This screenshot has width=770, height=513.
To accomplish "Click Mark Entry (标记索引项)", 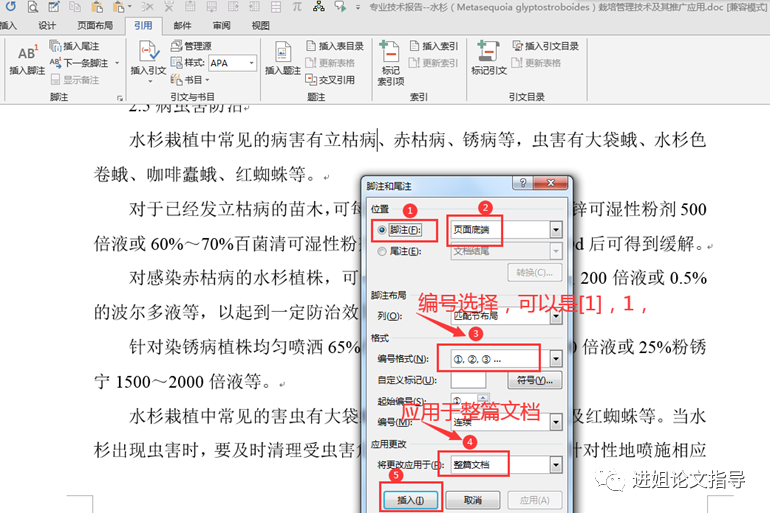I will (390, 64).
